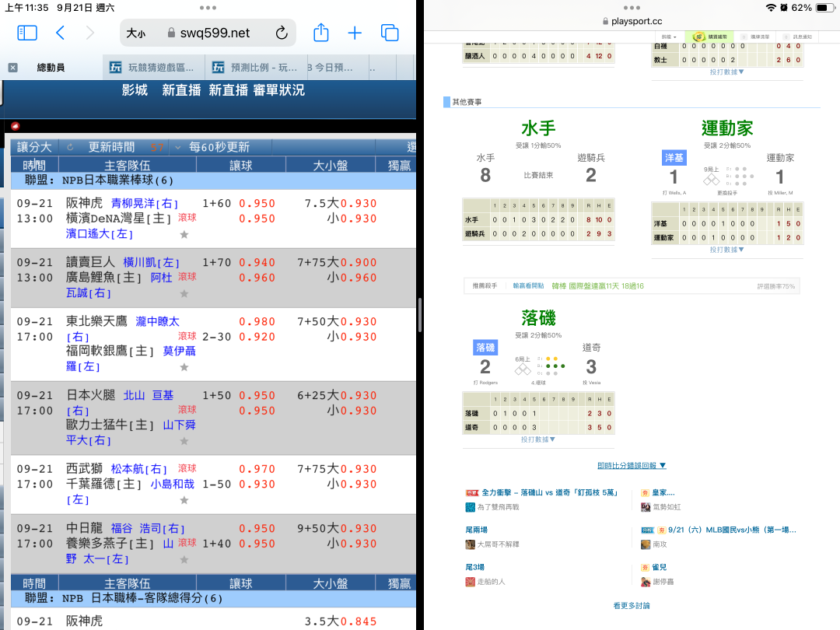Star the 中日龍 vs 養樂多燕子 game

coord(184,559)
